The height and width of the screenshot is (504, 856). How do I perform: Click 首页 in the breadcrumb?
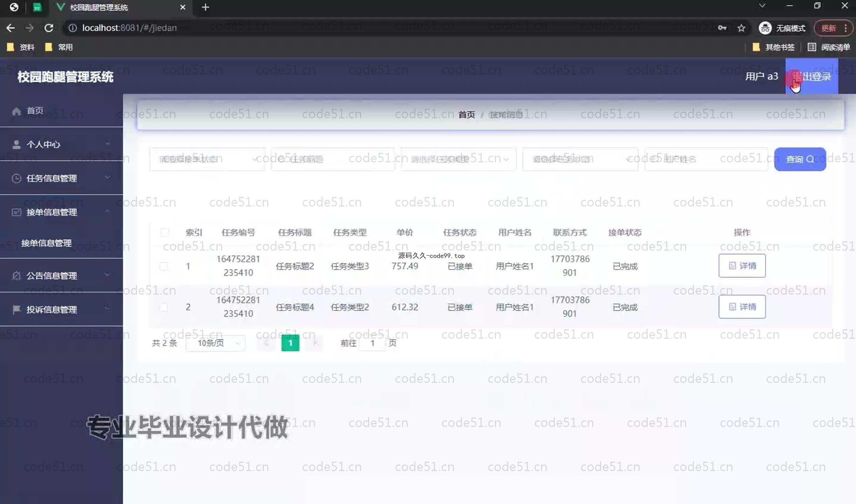(467, 114)
